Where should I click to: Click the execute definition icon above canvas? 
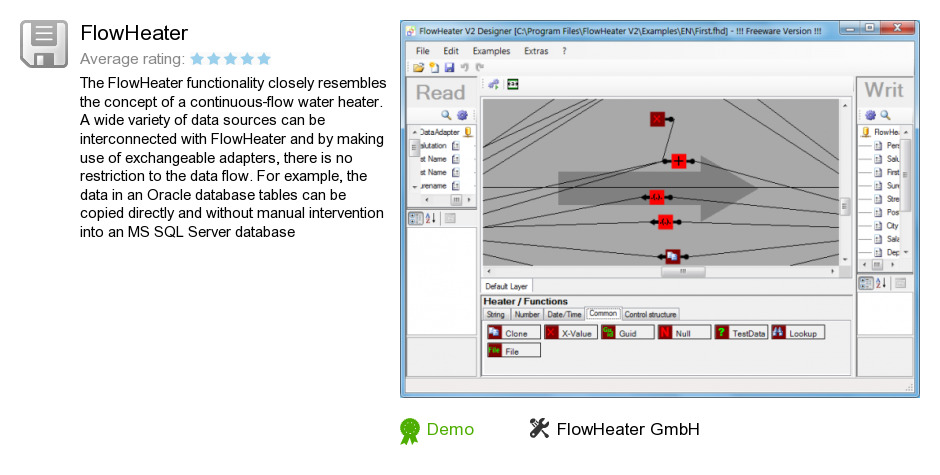coord(493,85)
